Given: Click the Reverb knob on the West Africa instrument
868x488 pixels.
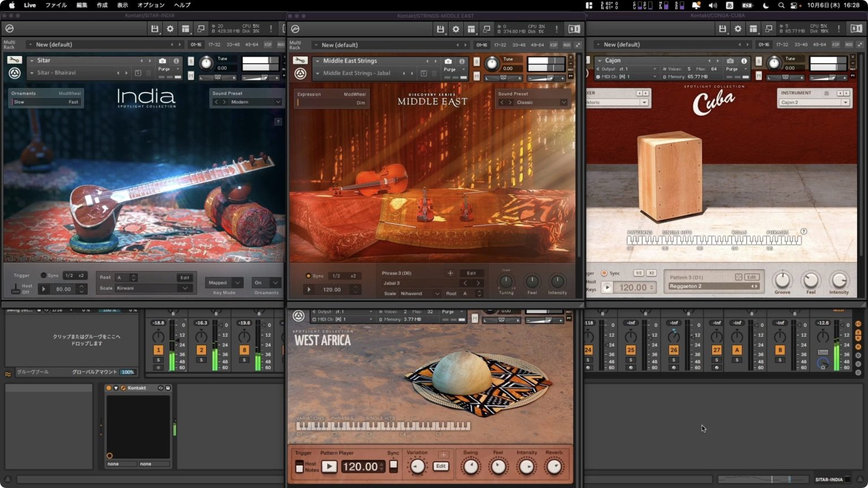Looking at the screenshot, I should [x=554, y=465].
